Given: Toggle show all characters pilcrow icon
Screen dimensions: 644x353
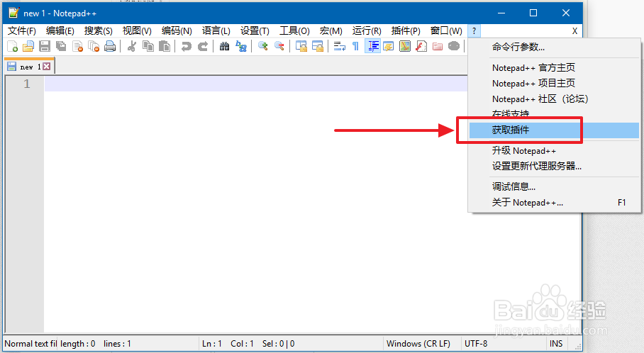Looking at the screenshot, I should [x=355, y=46].
